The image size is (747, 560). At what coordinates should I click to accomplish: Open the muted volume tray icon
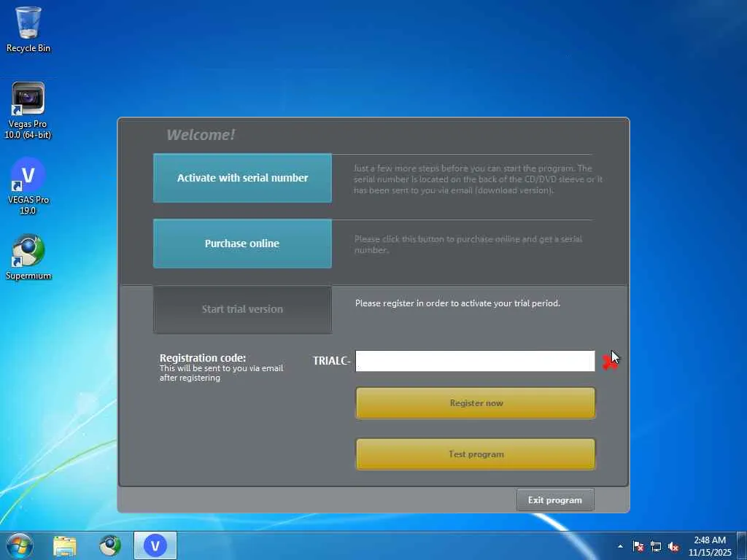click(x=673, y=546)
